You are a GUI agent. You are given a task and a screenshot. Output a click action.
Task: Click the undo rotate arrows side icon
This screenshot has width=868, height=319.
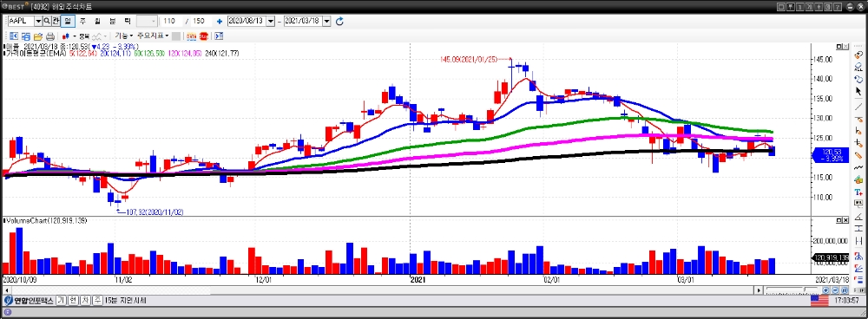point(858,79)
